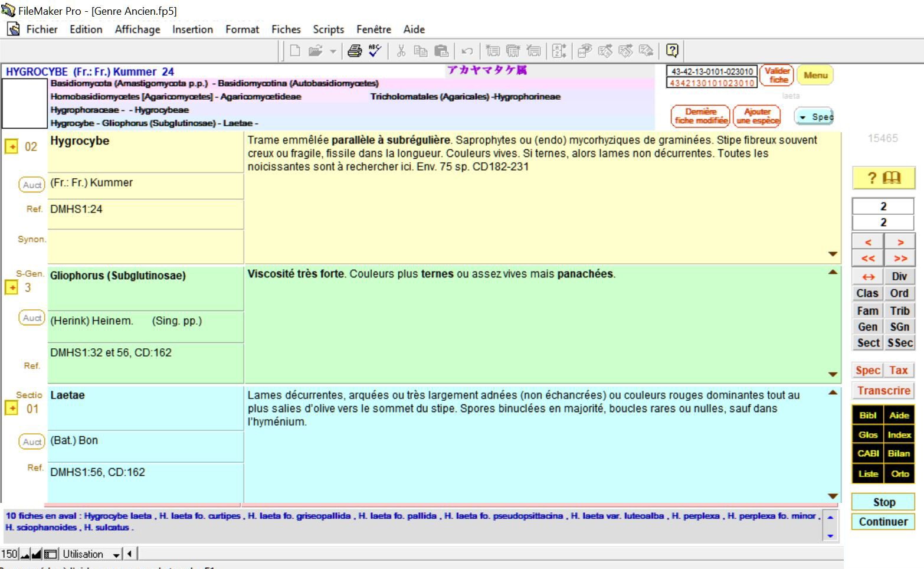
Task: Click the Fam navigation button
Action: [x=868, y=310]
